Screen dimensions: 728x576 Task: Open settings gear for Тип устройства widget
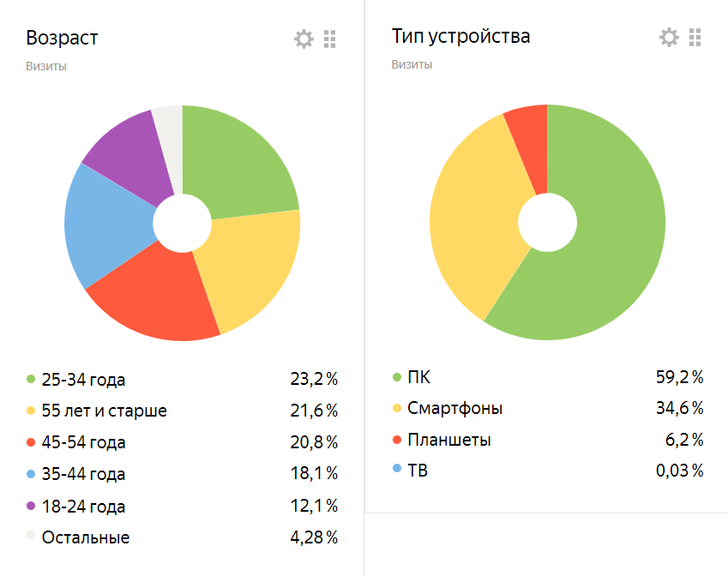coord(669,38)
